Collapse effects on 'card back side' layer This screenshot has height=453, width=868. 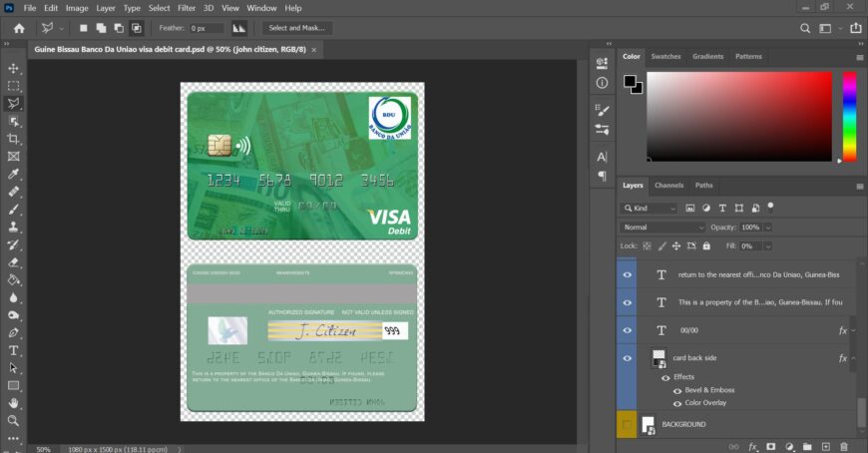(853, 358)
